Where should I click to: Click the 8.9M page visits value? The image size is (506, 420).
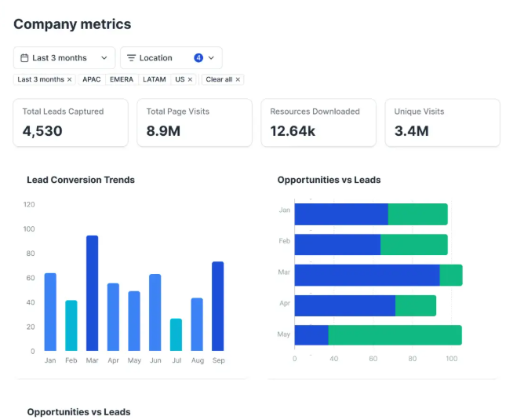tap(163, 131)
